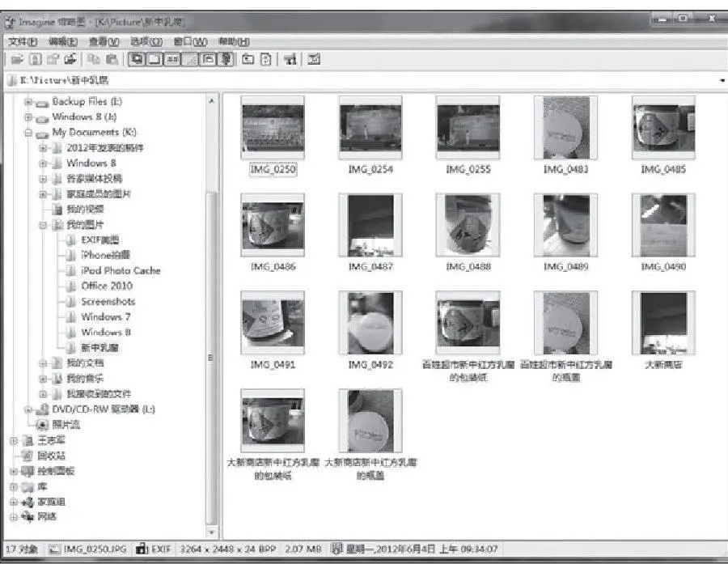Screen dimensions: 728x564
Task: Open the 帮助(H) menu
Action: pyautogui.click(x=234, y=41)
